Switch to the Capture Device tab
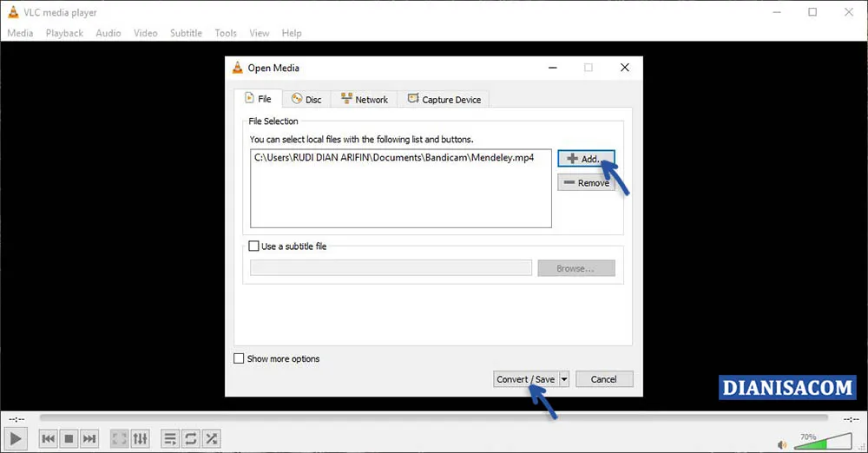868x453 pixels. (444, 99)
